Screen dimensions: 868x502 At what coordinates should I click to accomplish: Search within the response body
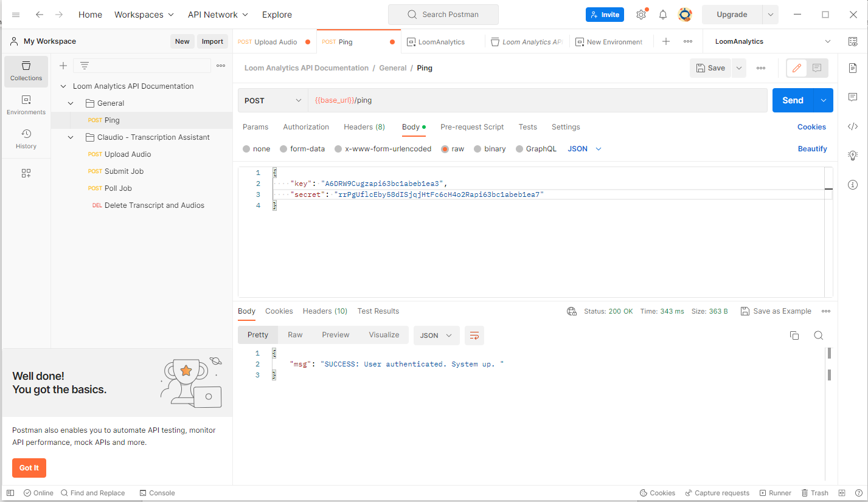click(x=819, y=335)
